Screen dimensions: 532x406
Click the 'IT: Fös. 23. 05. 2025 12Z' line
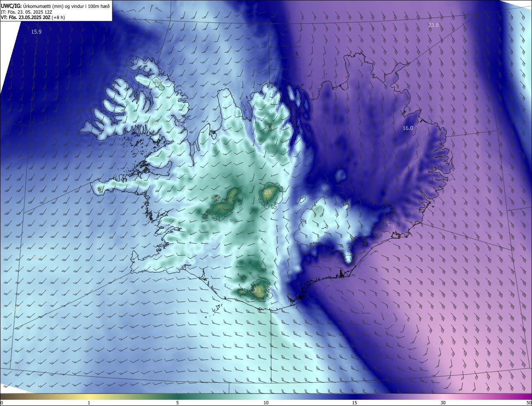click(x=27, y=12)
